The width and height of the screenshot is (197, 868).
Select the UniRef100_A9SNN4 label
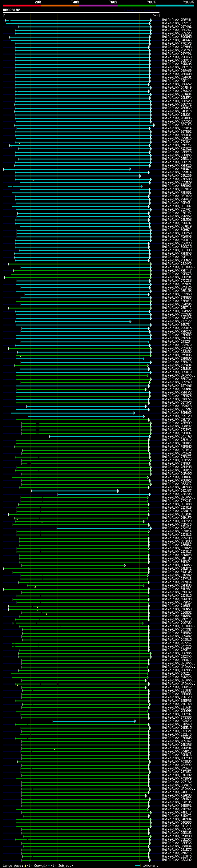coord(176,389)
